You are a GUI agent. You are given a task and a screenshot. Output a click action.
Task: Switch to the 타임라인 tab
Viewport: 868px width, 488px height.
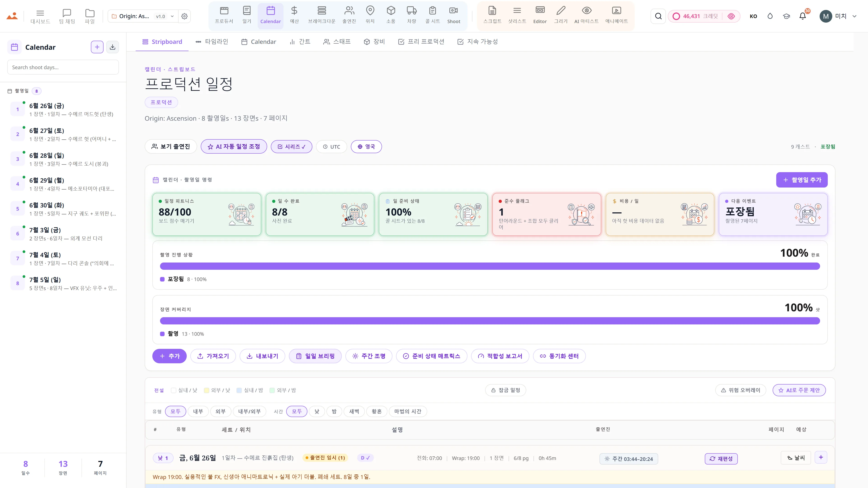pyautogui.click(x=212, y=42)
